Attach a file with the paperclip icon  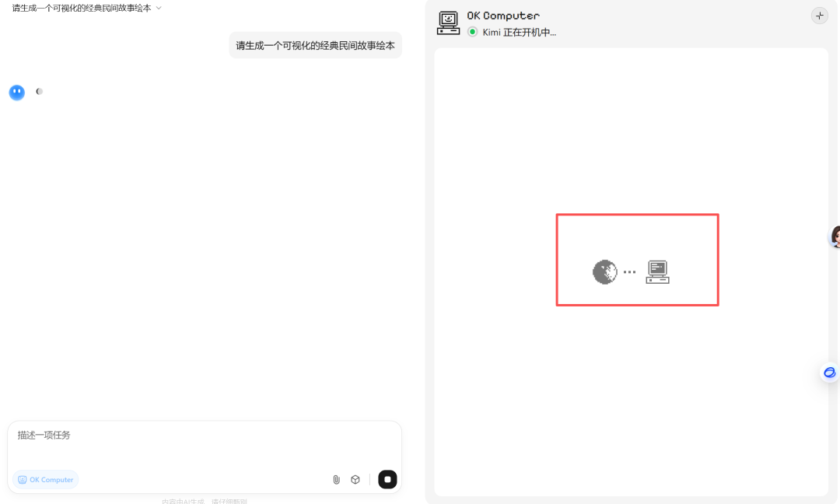(x=337, y=479)
